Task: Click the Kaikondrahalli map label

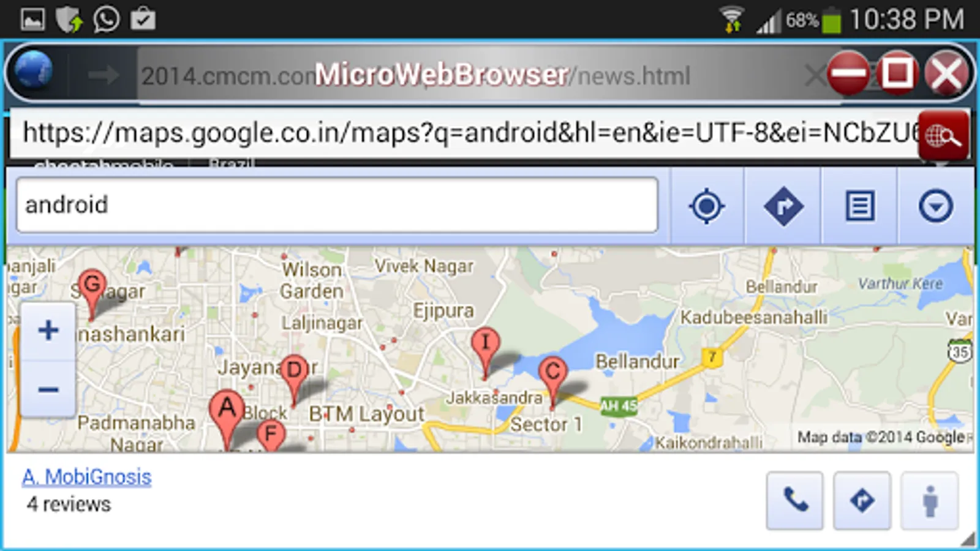Action: point(709,442)
